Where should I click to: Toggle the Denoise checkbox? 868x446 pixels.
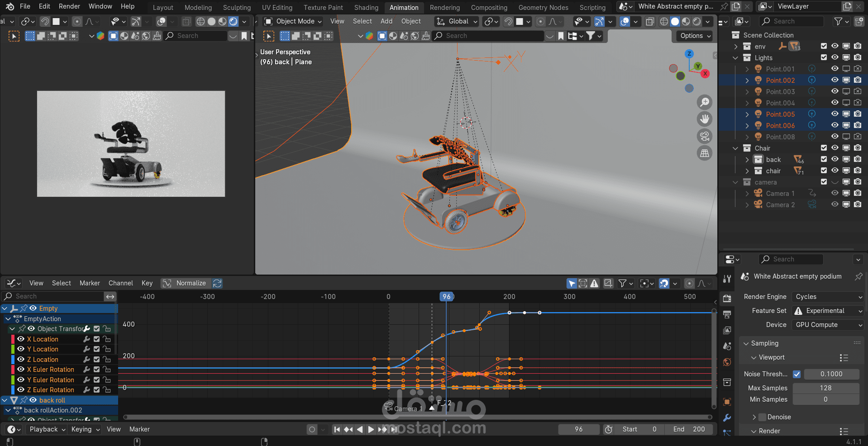763,417
